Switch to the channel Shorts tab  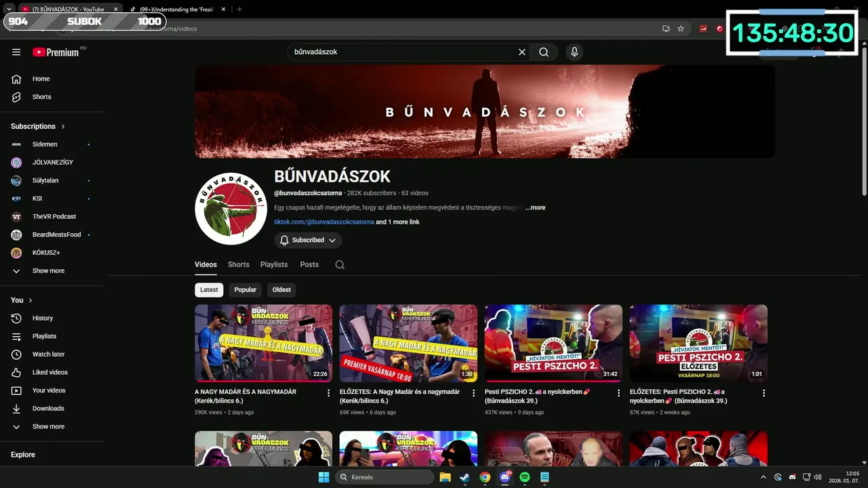[x=239, y=265]
